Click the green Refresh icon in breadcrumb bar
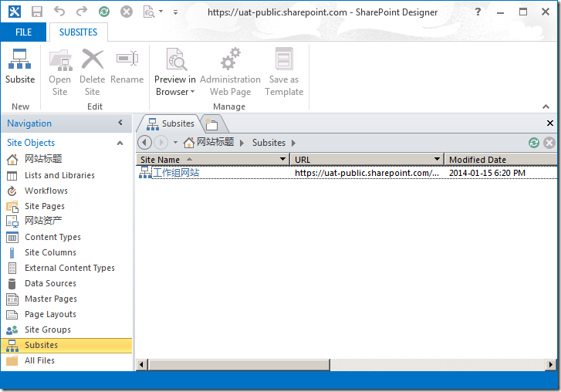Screen dimensions: 561x392 (x=534, y=143)
